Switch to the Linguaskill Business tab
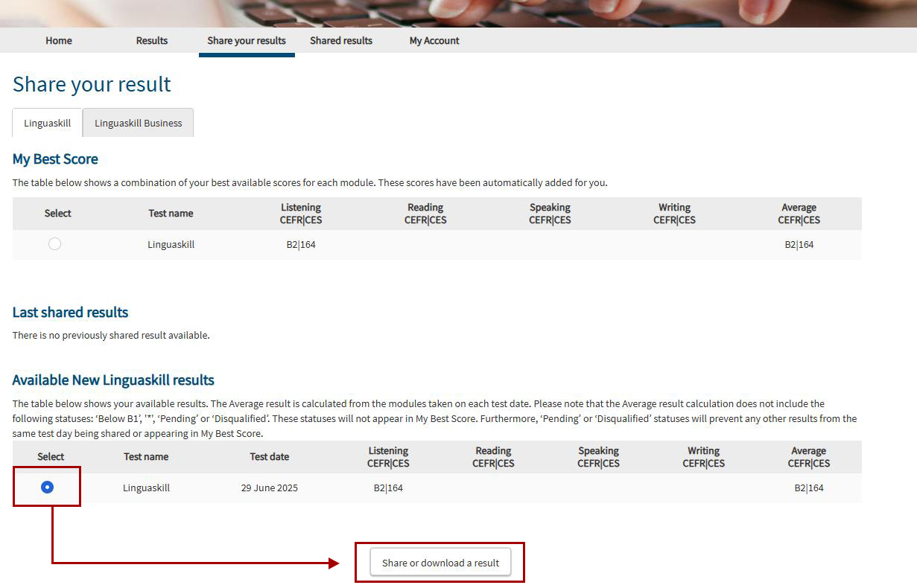The image size is (917, 588). pos(139,123)
